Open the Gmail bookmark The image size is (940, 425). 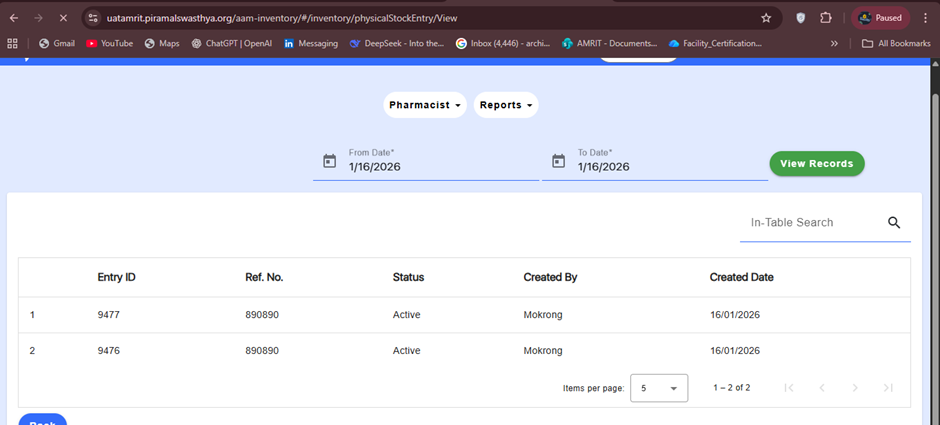click(x=56, y=43)
